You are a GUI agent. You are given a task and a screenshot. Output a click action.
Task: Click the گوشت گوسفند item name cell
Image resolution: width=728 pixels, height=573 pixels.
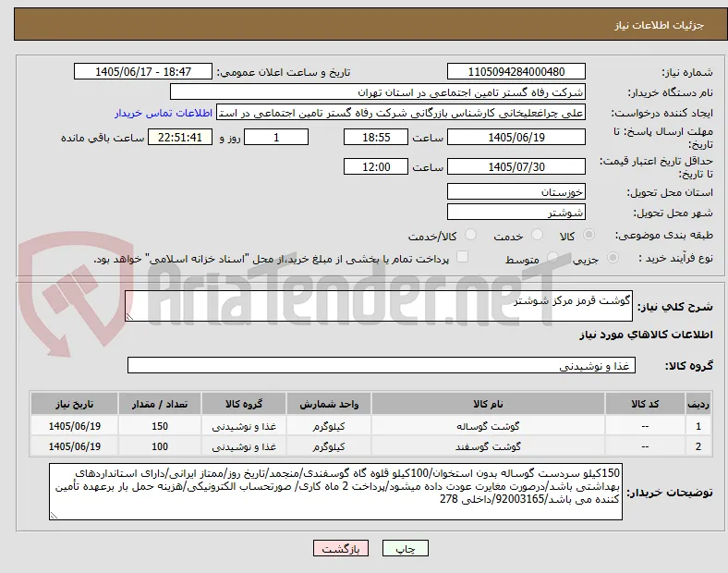coord(488,446)
